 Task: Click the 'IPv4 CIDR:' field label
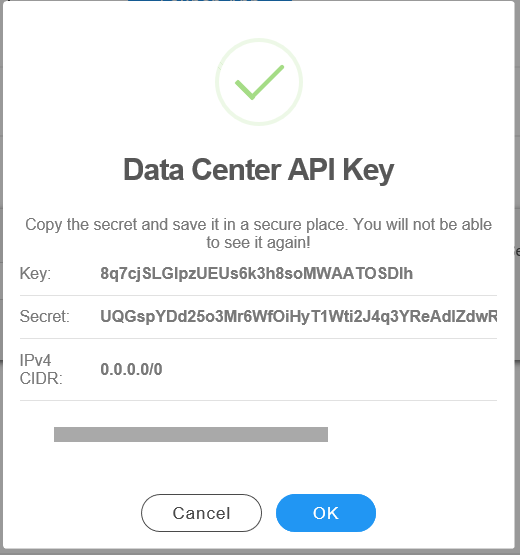tap(41, 370)
